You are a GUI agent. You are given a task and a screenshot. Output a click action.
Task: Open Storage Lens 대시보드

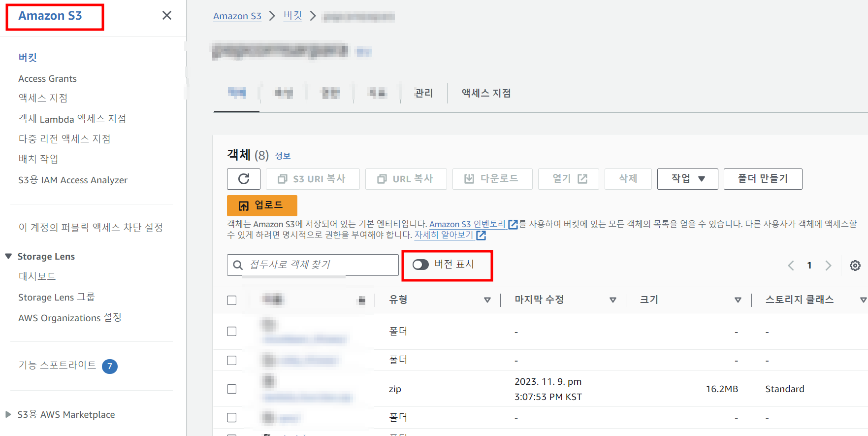tap(37, 276)
